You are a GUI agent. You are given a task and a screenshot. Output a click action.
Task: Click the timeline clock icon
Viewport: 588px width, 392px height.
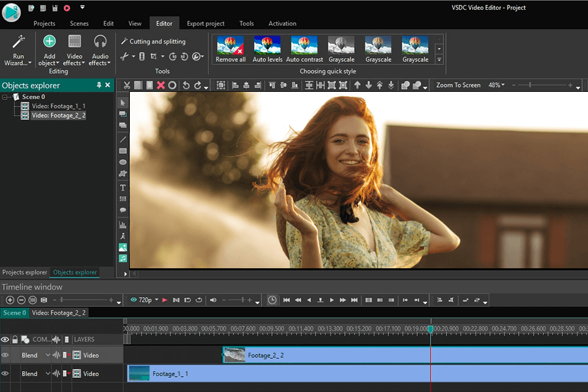pyautogui.click(x=272, y=300)
